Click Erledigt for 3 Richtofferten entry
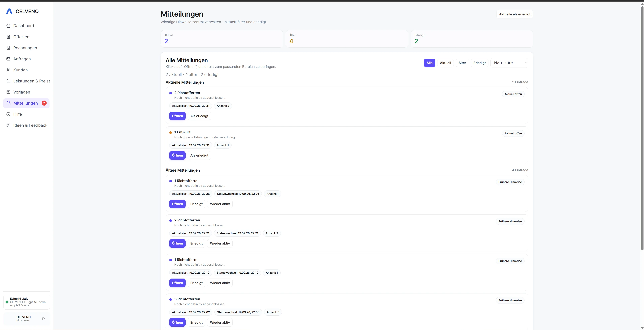 (196, 322)
